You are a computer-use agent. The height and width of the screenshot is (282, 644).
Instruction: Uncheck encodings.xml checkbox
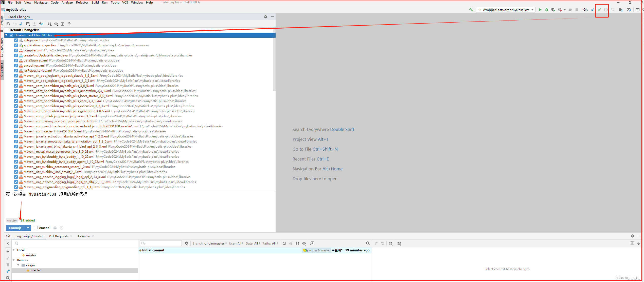tap(16, 66)
